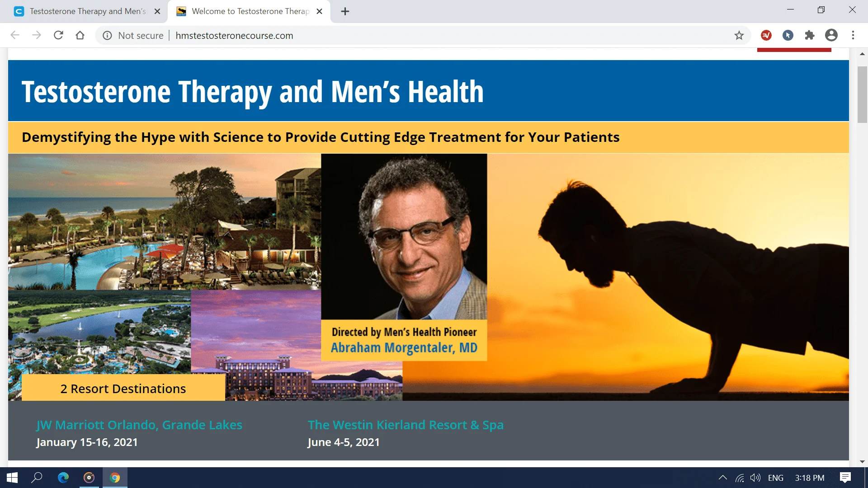The image size is (868, 488).
Task: Reload the current page
Action: tap(58, 35)
